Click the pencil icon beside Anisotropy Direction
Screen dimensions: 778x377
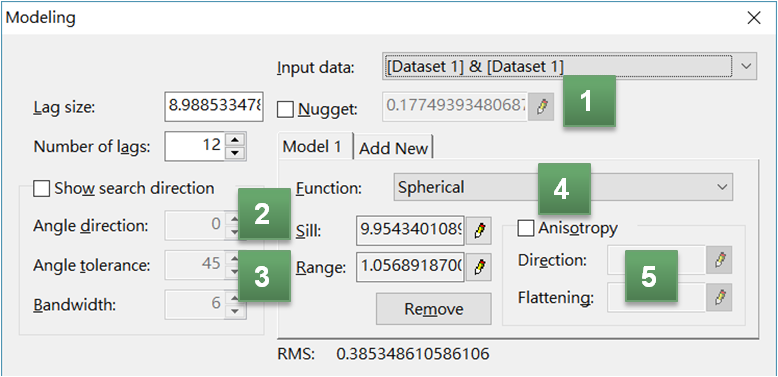point(719,260)
